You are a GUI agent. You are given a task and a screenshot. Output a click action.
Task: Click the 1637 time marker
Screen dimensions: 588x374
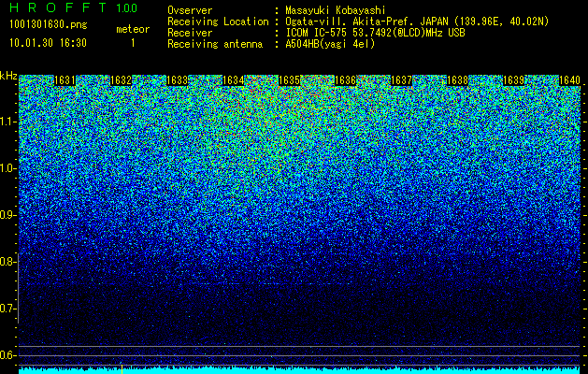tap(401, 80)
